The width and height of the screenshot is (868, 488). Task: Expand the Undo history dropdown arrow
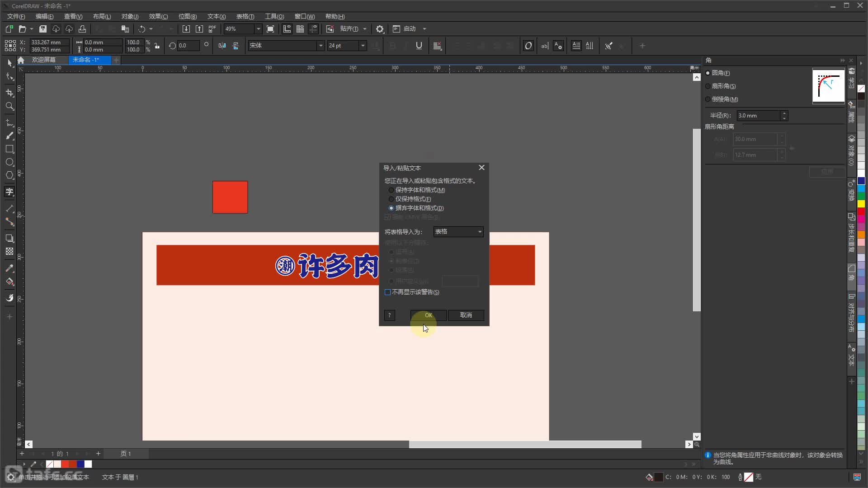(151, 29)
